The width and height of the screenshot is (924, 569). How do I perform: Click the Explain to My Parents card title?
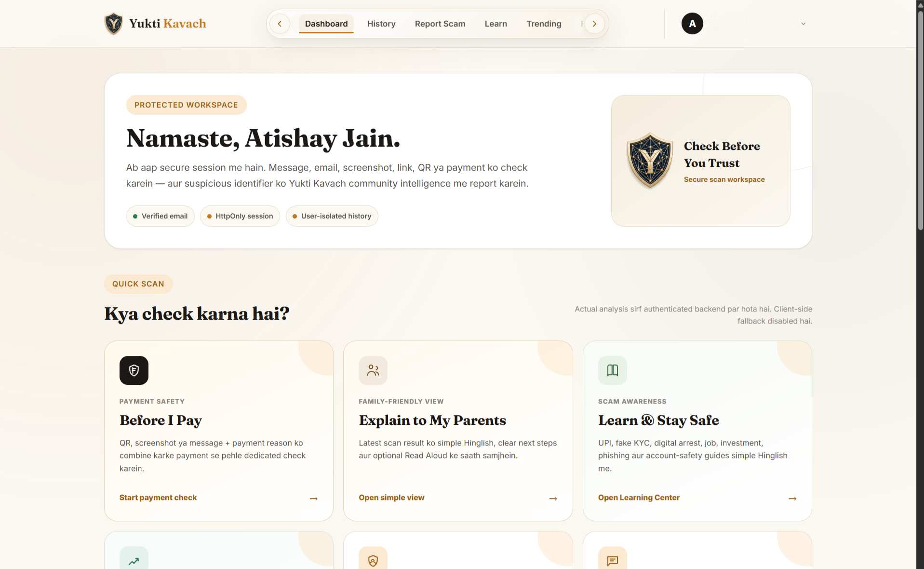432,420
